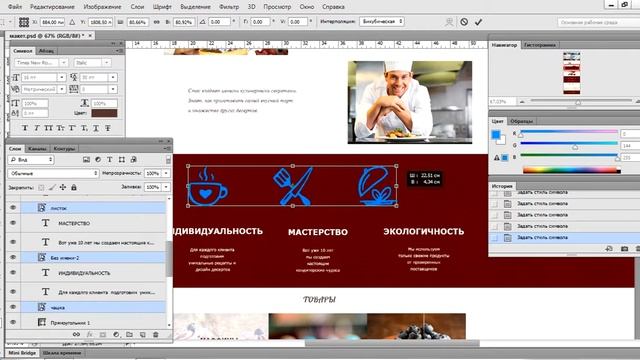Hide the 'ИНДИВИДУАЛЬНОСТЬ' text layer
640x360 pixels.
(13, 272)
